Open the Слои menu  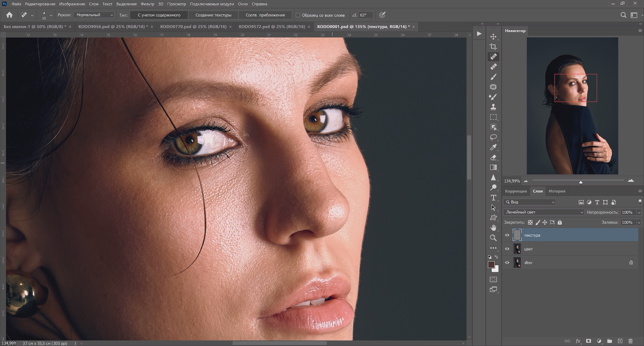(x=94, y=4)
